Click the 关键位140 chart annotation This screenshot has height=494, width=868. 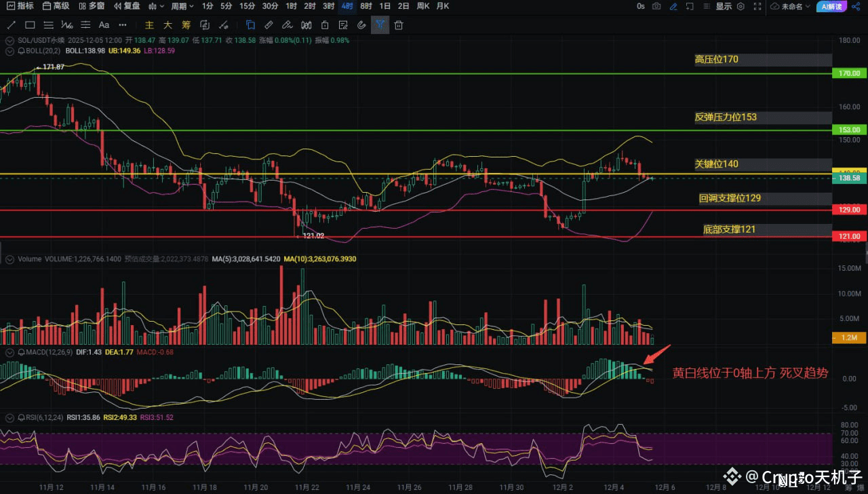[716, 164]
